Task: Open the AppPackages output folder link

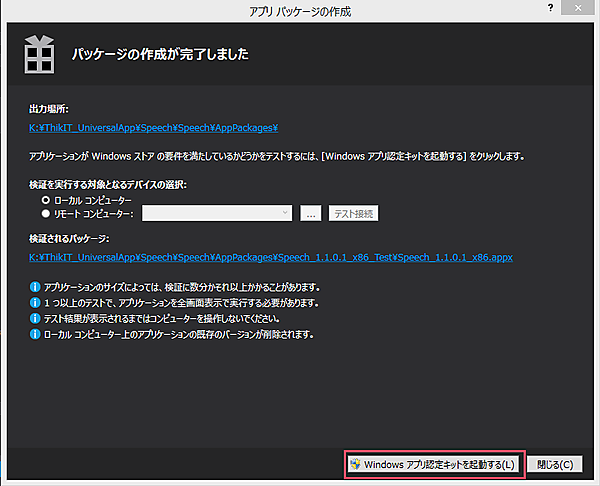Action: [x=153, y=128]
